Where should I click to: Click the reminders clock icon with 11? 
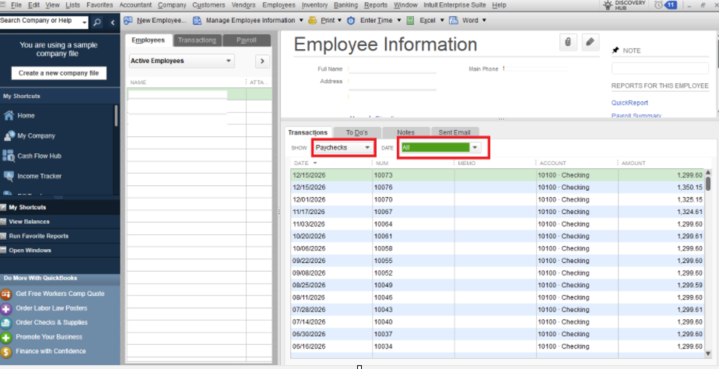click(658, 5)
